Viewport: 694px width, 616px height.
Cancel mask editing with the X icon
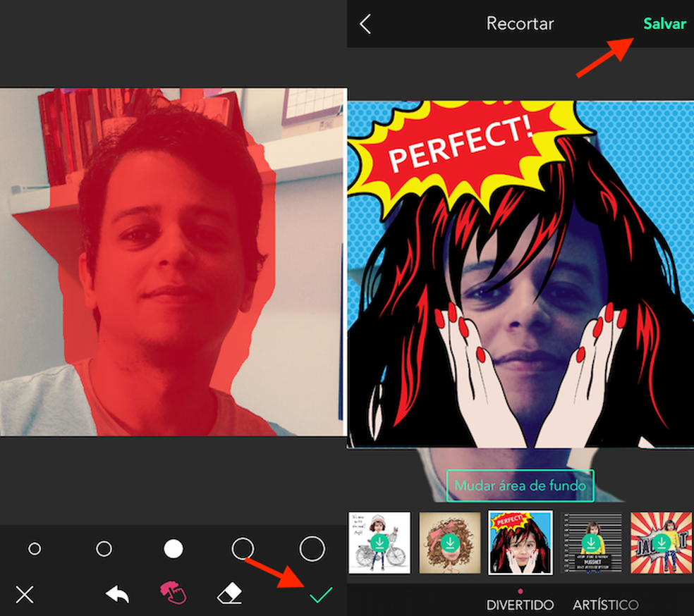point(25,594)
